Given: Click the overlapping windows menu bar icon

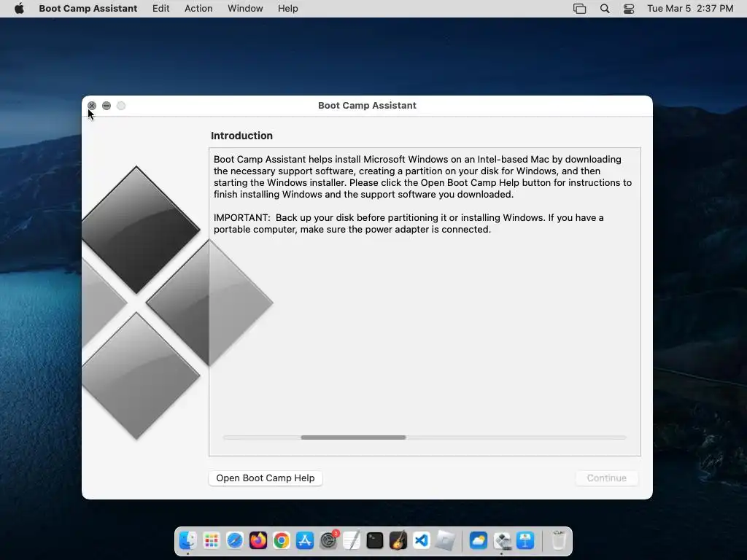Looking at the screenshot, I should click(x=579, y=8).
